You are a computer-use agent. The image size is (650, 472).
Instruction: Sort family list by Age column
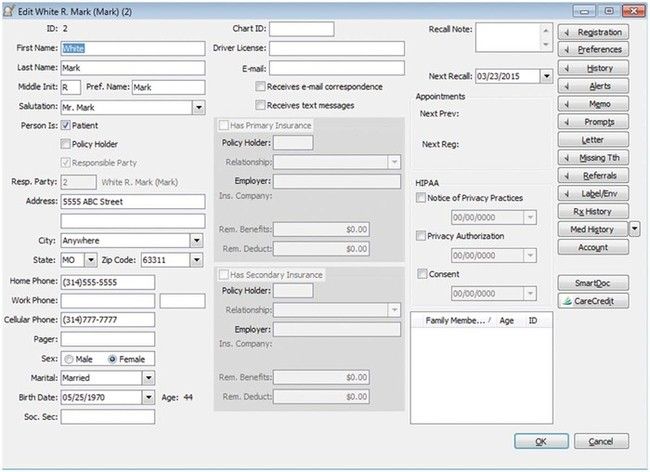point(506,321)
